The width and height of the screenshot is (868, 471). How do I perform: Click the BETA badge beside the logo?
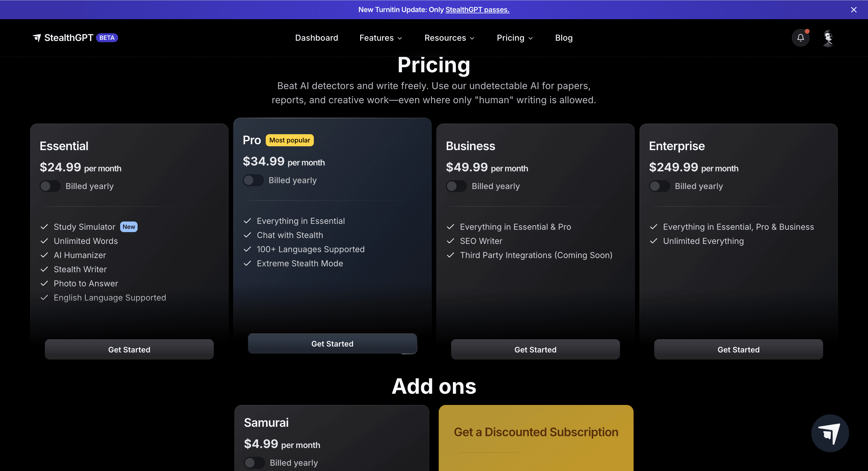(x=107, y=38)
